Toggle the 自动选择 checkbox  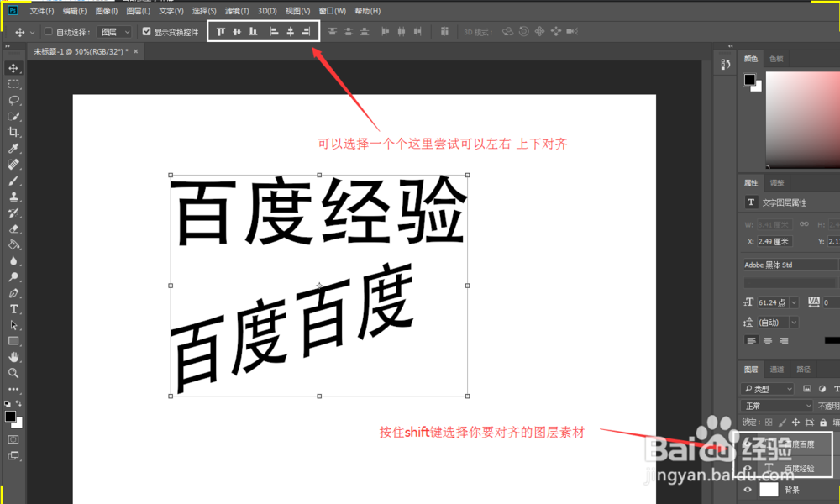pos(48,32)
